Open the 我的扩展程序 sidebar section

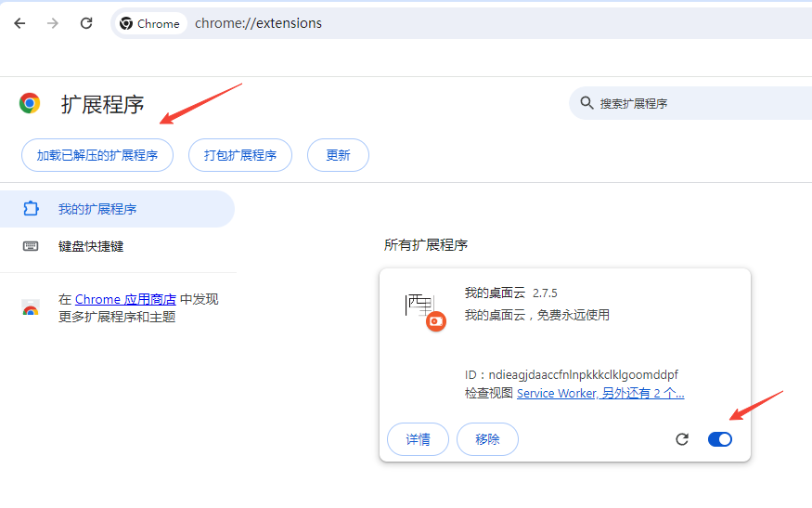click(x=97, y=209)
